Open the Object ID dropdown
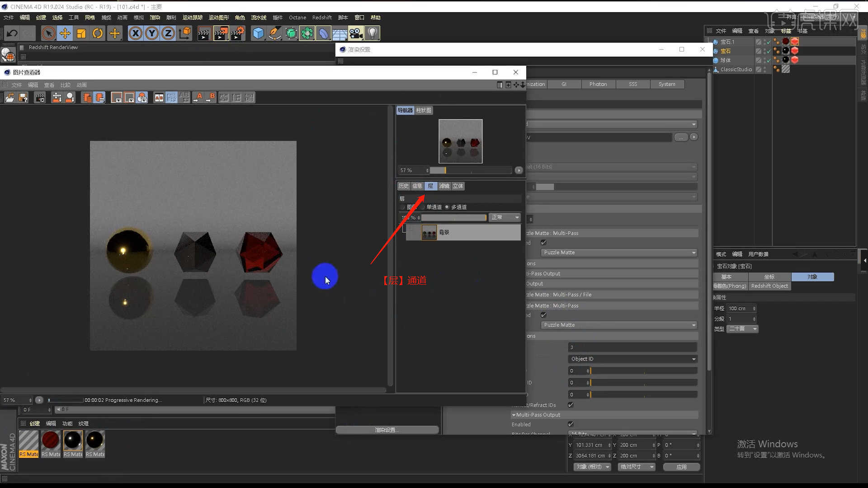 pos(632,358)
